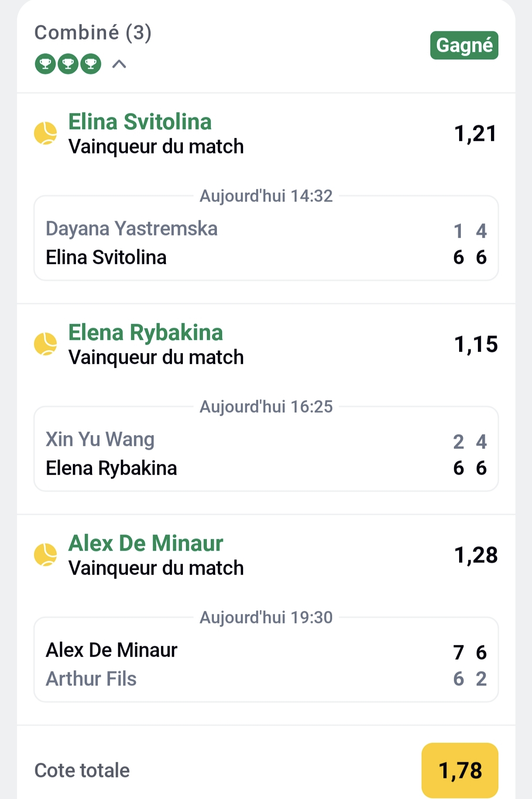This screenshot has width=532, height=799.
Task: Click the third green trophy icon
Action: tap(91, 64)
